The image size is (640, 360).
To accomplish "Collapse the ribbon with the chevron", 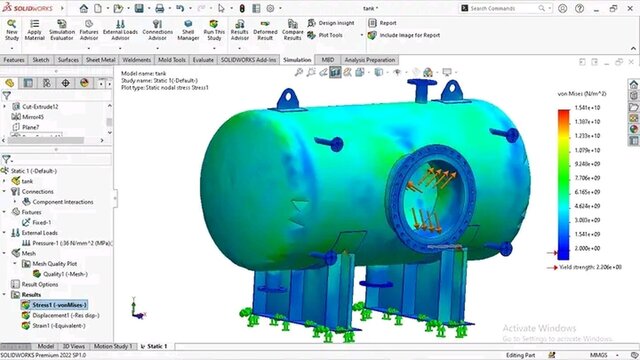I will [x=633, y=48].
